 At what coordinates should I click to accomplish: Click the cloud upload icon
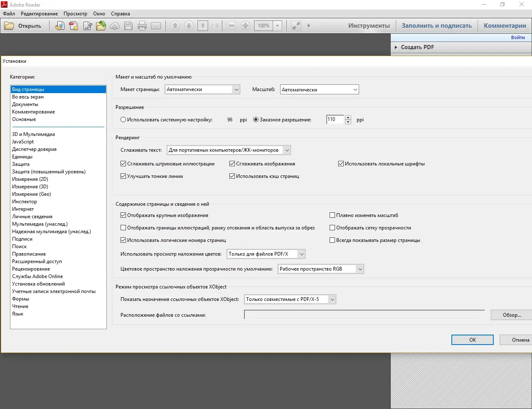[115, 26]
